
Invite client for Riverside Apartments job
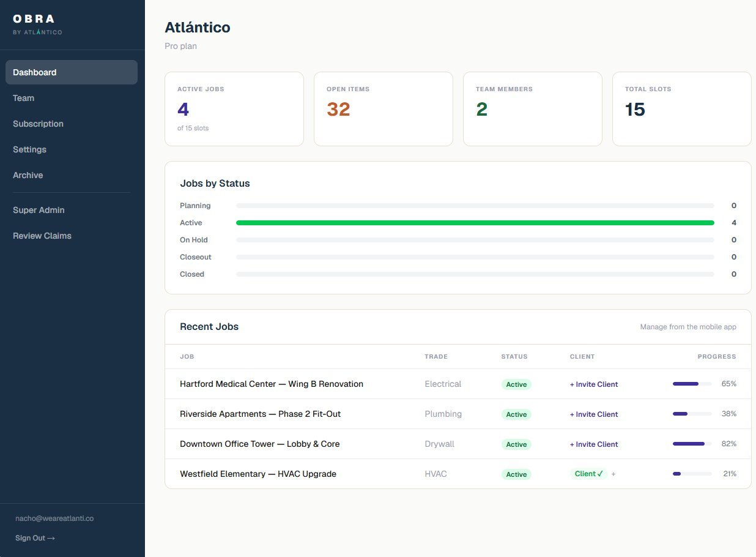(x=594, y=414)
